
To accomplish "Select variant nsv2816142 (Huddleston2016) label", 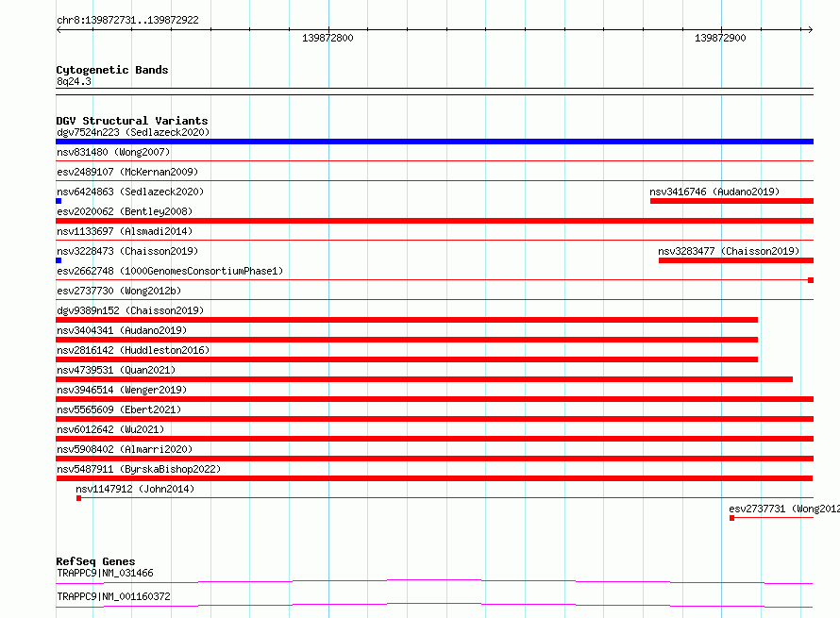I will click(133, 350).
